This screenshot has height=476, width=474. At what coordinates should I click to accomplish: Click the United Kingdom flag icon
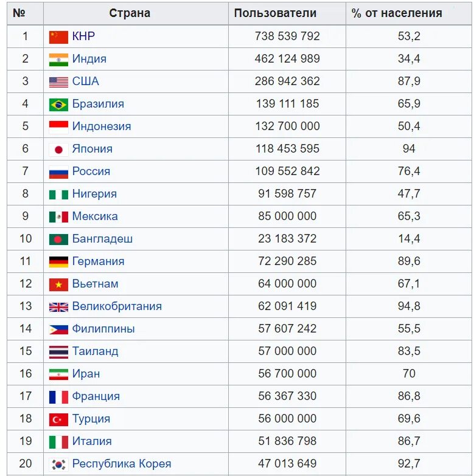[x=58, y=307]
